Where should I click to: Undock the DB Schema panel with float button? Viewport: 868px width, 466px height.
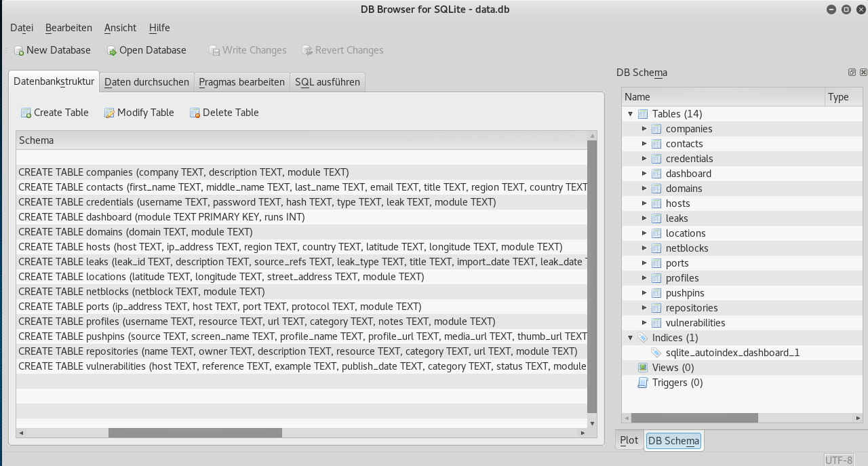[x=852, y=73]
